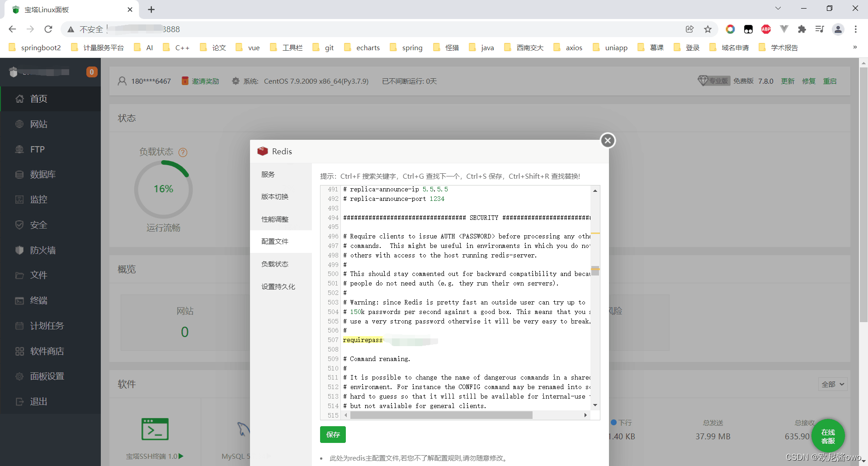Click the green 保存 save button
This screenshot has height=466, width=868.
pyautogui.click(x=333, y=434)
